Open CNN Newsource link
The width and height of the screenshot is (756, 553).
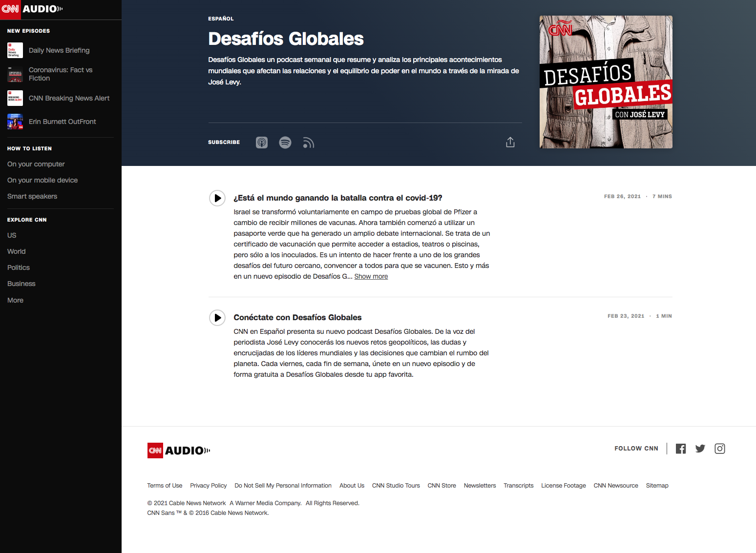point(616,486)
